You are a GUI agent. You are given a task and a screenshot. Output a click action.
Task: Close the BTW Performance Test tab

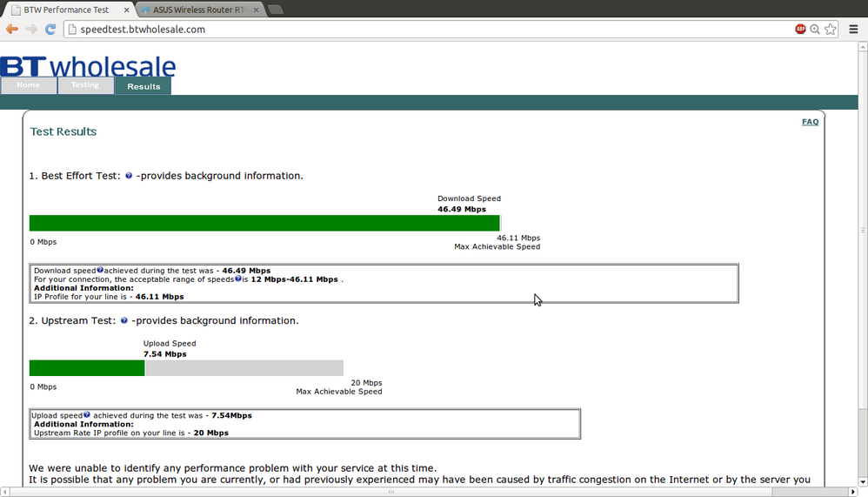point(126,10)
